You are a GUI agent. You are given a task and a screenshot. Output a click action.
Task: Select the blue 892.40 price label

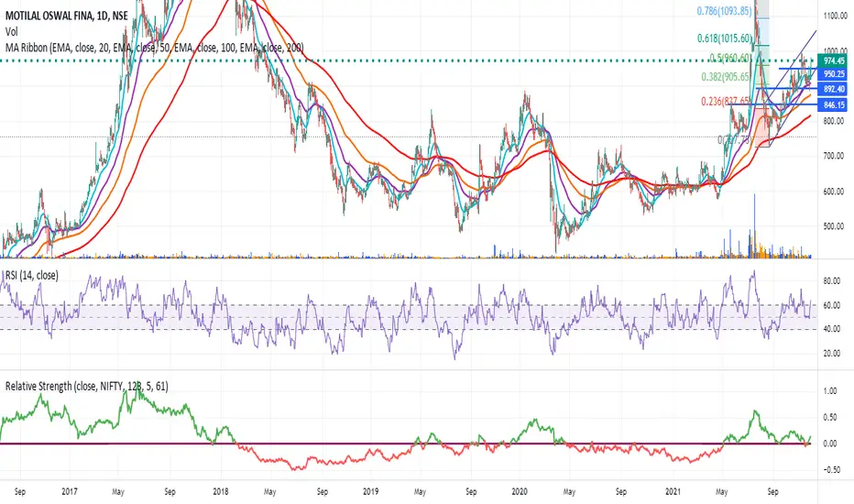[x=833, y=90]
